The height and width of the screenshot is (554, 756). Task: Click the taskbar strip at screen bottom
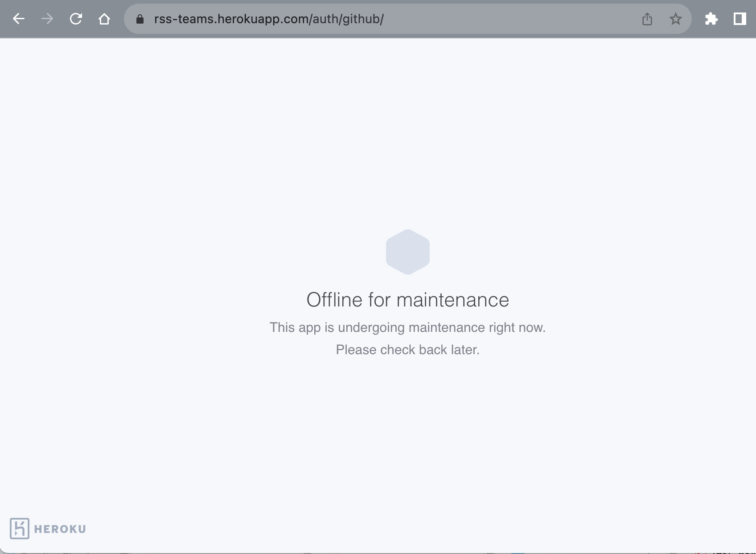point(378,551)
